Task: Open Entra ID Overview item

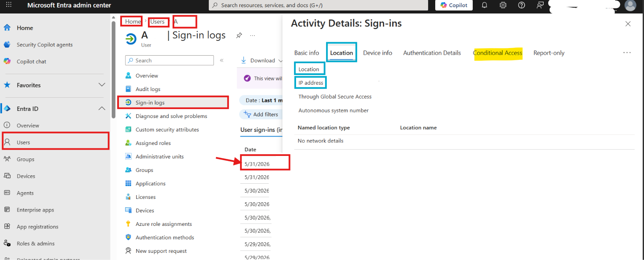Action: click(x=28, y=126)
